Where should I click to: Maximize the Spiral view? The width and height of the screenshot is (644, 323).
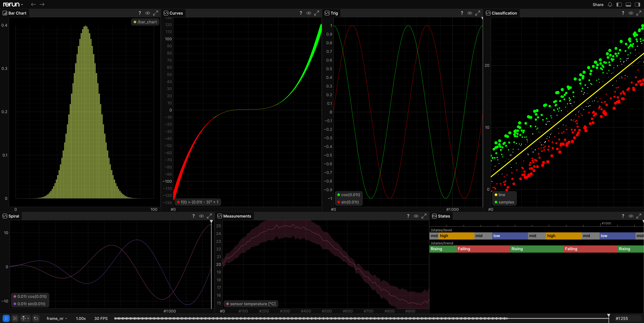[x=209, y=216]
